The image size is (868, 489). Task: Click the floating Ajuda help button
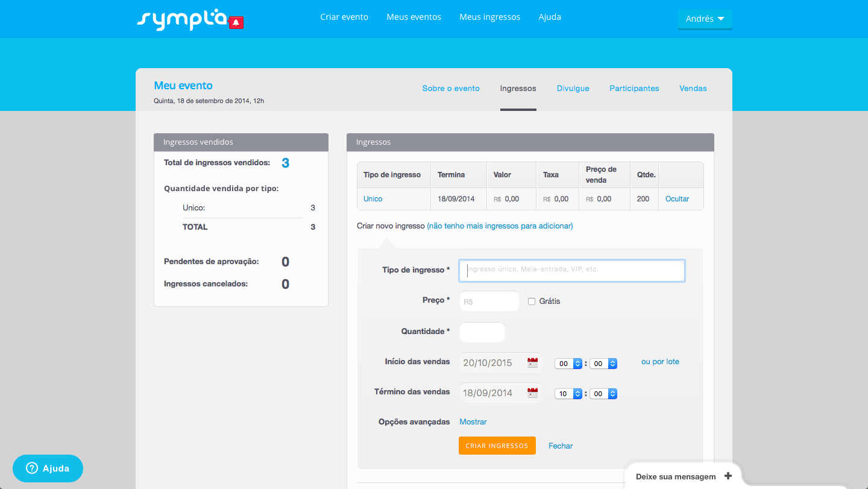tap(48, 468)
